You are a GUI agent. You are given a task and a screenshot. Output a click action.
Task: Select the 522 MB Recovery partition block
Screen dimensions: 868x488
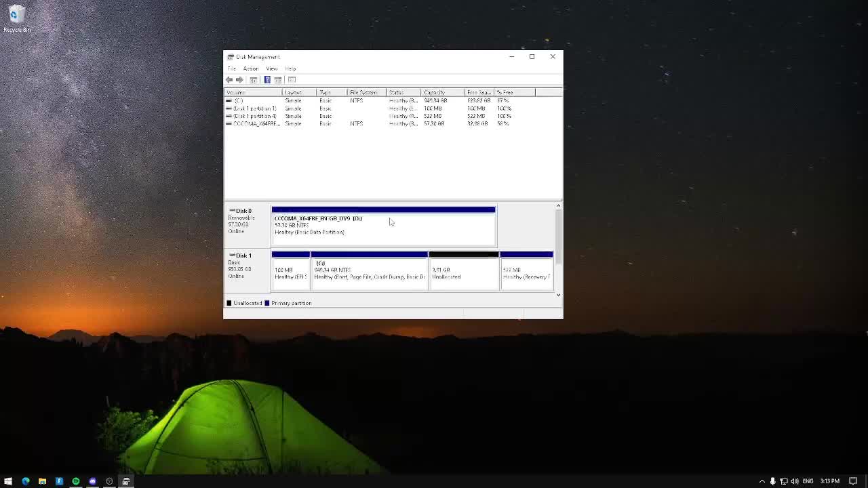(x=526, y=273)
